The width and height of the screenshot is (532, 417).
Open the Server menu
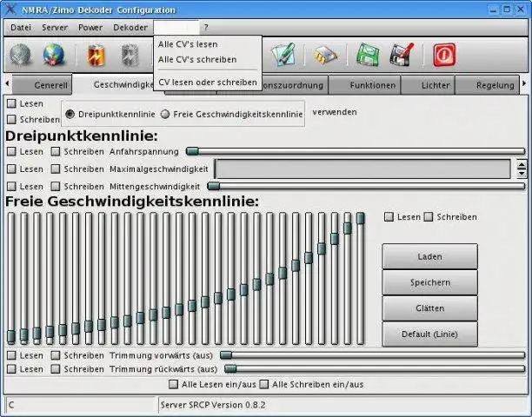point(55,28)
